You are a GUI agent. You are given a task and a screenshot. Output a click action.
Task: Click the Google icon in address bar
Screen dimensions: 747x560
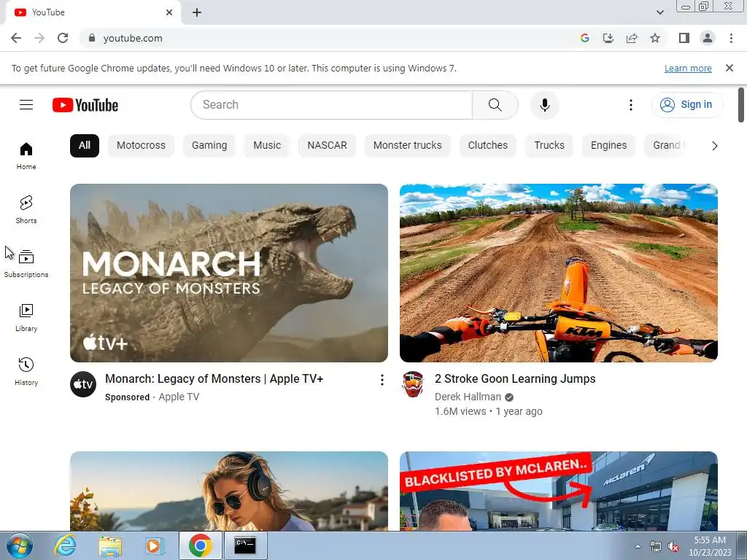[x=585, y=38]
